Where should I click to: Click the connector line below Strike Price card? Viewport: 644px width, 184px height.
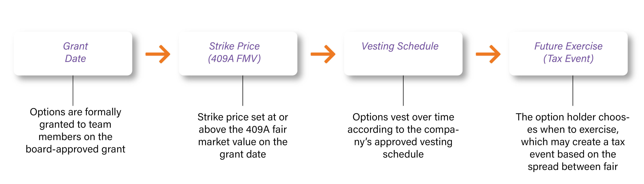[x=243, y=90]
